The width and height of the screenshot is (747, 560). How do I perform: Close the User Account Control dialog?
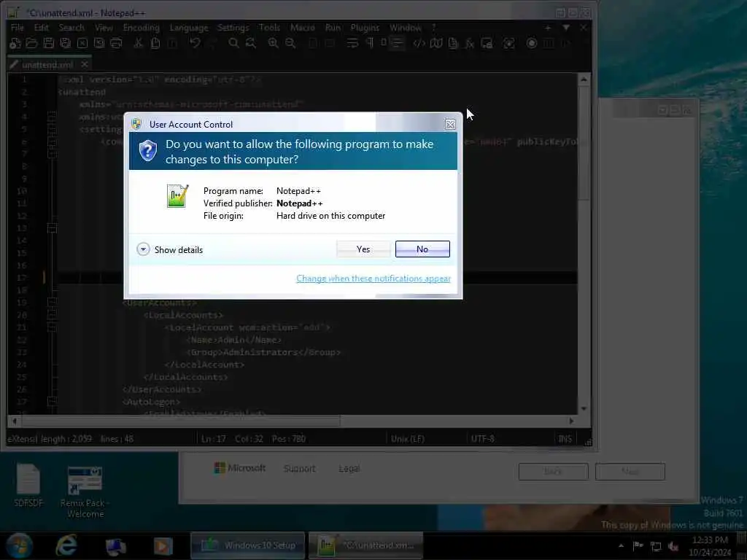(449, 124)
